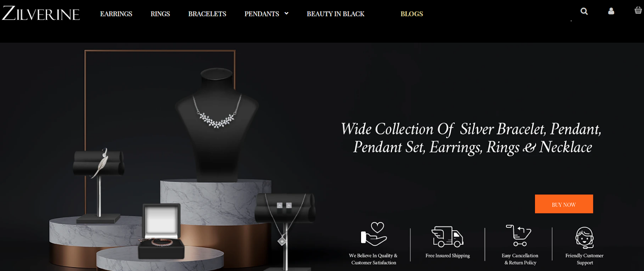Viewport: 644px width, 271px height.
Task: Click the Zilverine logo
Action: 41,14
